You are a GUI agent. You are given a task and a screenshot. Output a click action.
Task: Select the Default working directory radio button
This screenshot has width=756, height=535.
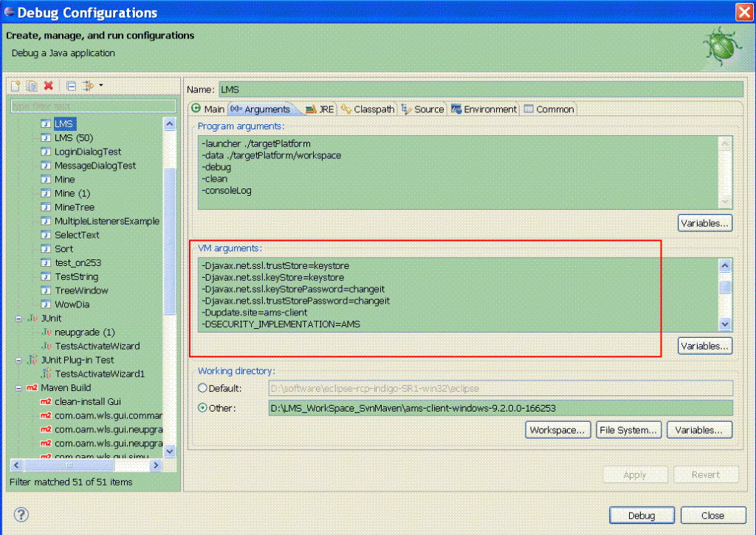coord(202,388)
